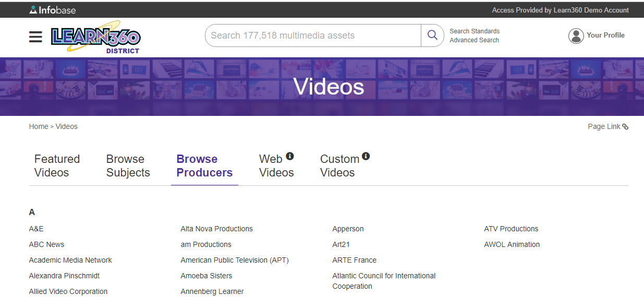The width and height of the screenshot is (644, 307).
Task: Copy the Page Link via chain icon
Action: (x=625, y=127)
